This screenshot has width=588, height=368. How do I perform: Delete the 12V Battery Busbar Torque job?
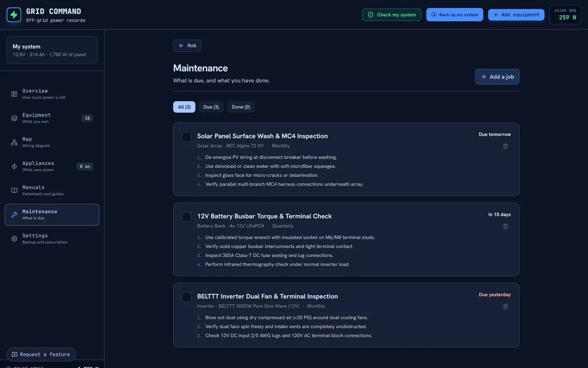coord(505,226)
